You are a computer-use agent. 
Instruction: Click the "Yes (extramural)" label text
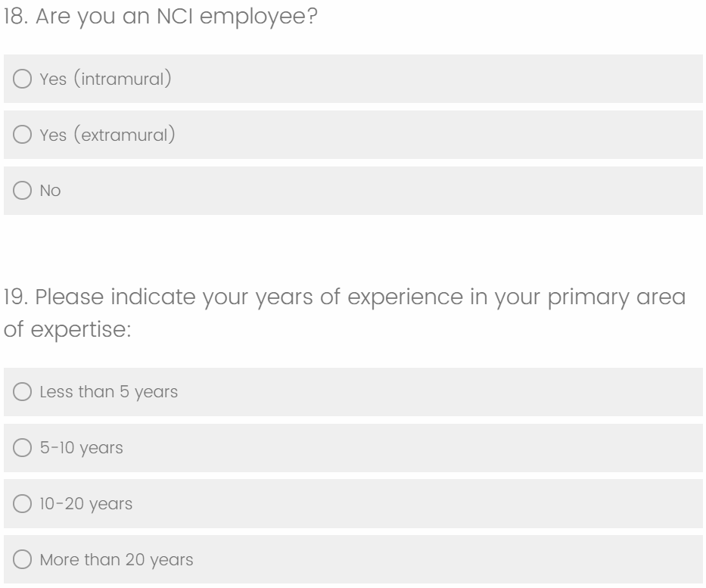pos(107,135)
